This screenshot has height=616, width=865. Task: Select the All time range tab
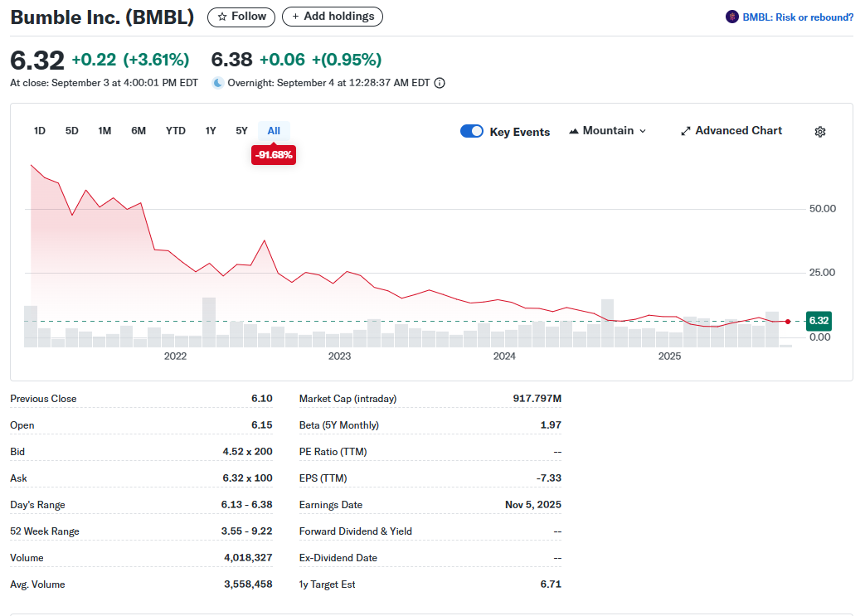coord(274,131)
